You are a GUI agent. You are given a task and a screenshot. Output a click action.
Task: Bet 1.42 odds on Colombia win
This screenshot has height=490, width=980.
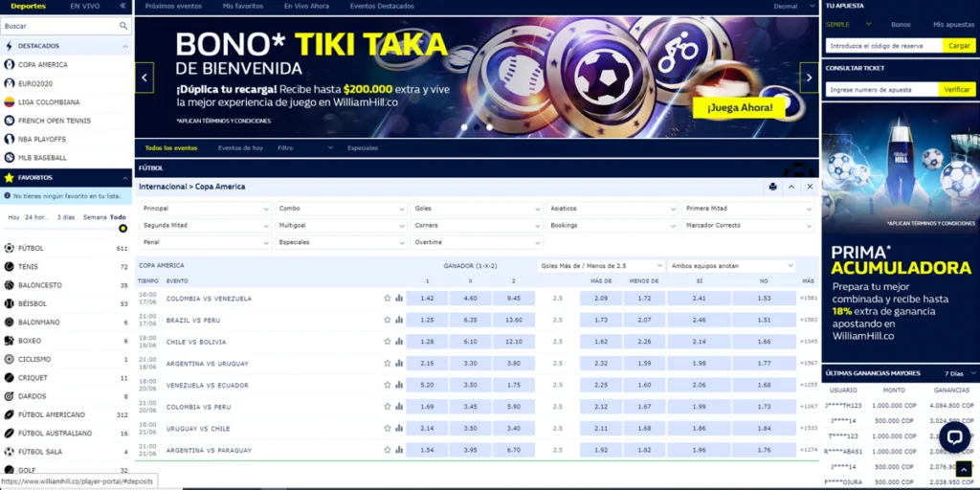coord(427,299)
